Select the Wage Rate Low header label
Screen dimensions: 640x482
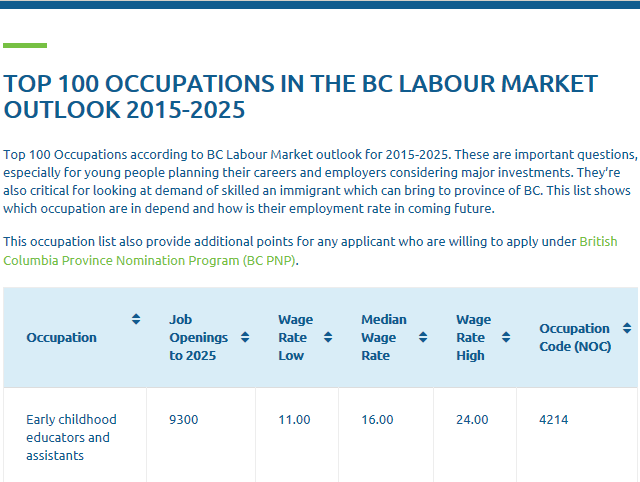(296, 338)
